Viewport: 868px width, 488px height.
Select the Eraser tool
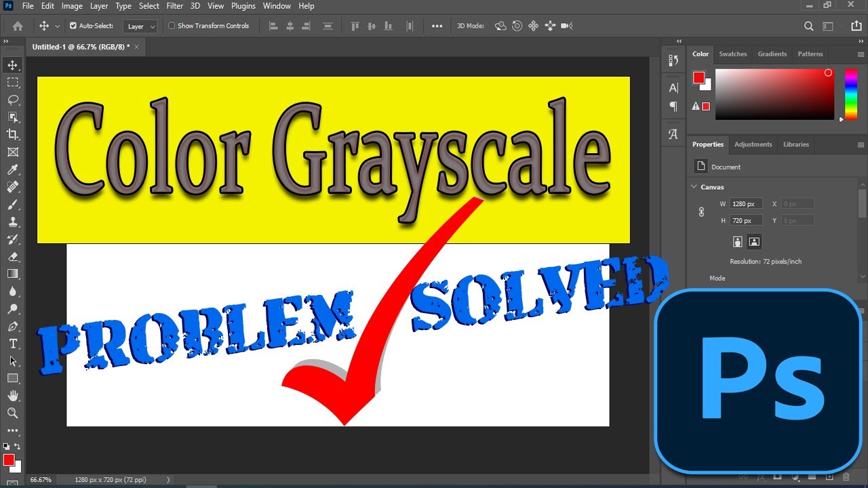13,257
